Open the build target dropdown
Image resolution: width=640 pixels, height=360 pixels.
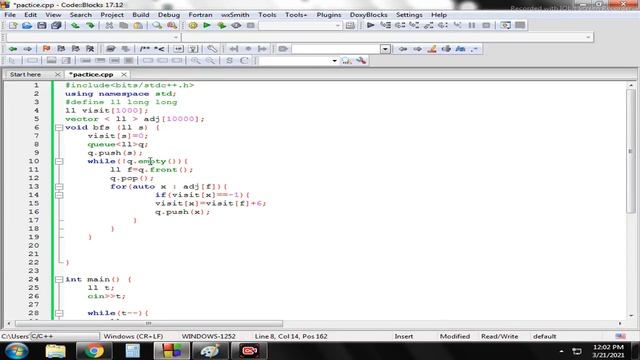pyautogui.click(x=338, y=25)
